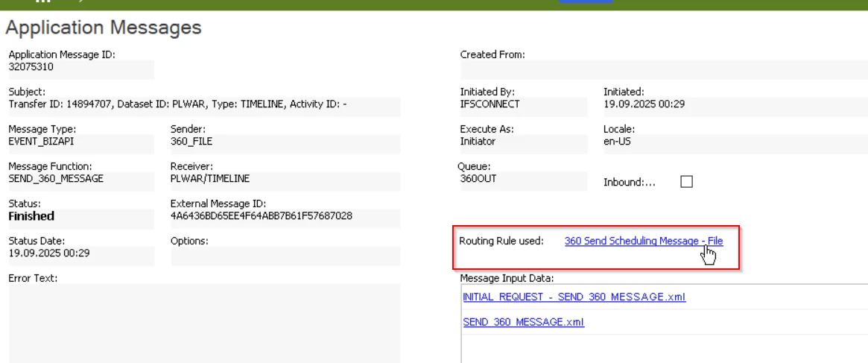Click the Receiver field PLWAR/TIMELINE
The height and width of the screenshot is (363, 868).
(285, 182)
